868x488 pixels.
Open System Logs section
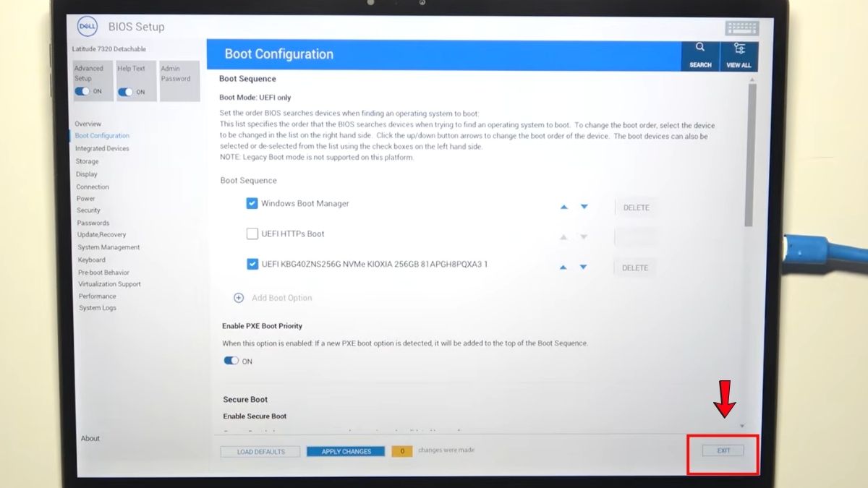point(98,308)
